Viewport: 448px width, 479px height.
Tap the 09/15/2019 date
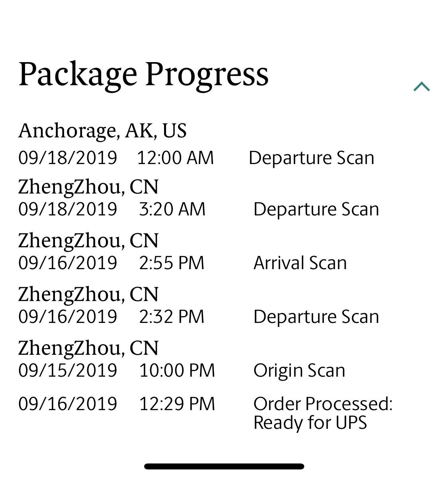[68, 371]
